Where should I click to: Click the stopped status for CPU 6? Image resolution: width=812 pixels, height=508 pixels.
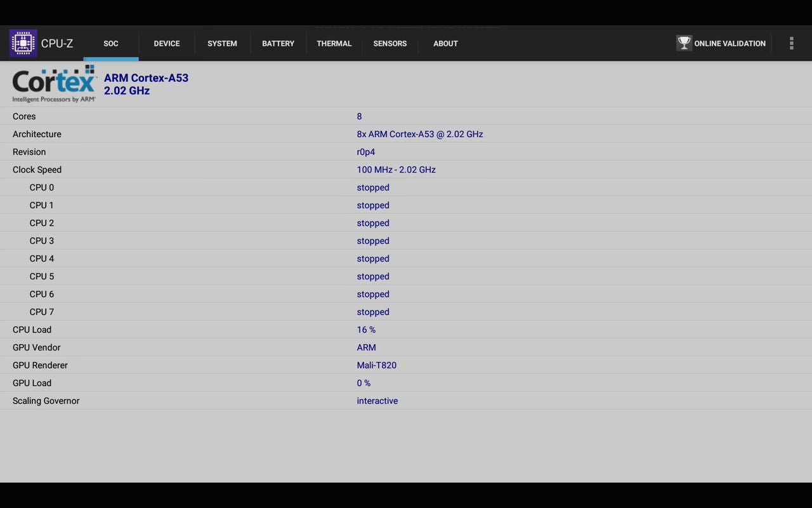[x=373, y=294]
